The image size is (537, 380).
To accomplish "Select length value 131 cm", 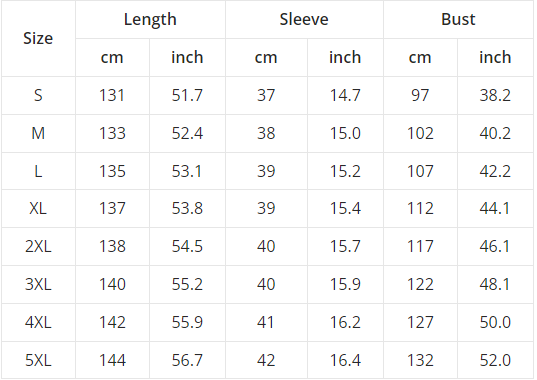I will [x=112, y=95].
